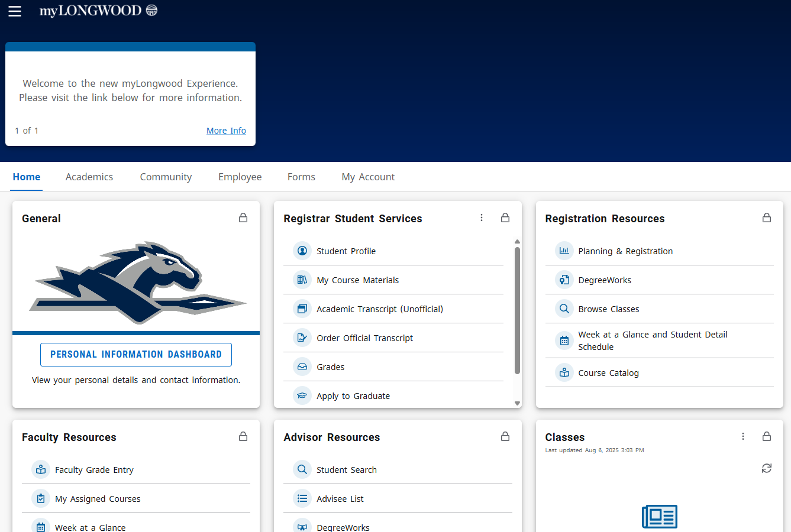Open Apply to Graduate link
The height and width of the screenshot is (532, 791).
point(353,396)
